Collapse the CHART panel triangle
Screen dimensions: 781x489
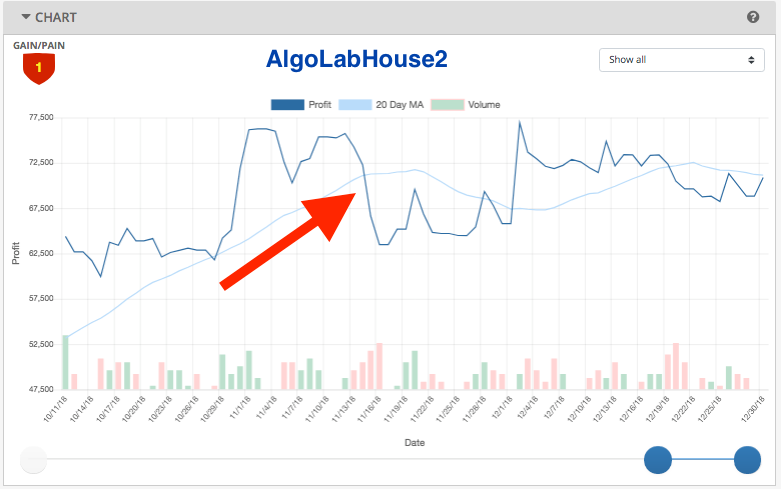[26, 17]
